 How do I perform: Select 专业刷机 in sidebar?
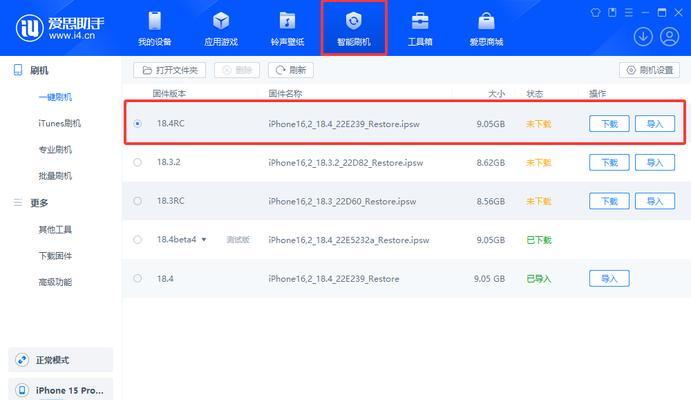[x=55, y=149]
